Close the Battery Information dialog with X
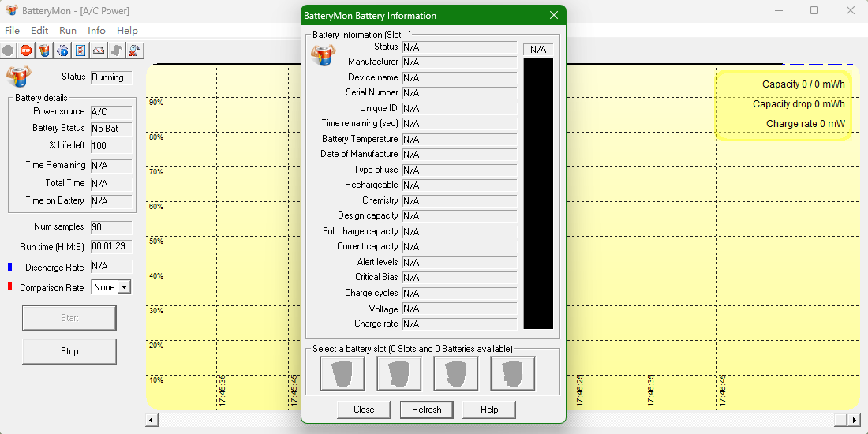 [554, 16]
